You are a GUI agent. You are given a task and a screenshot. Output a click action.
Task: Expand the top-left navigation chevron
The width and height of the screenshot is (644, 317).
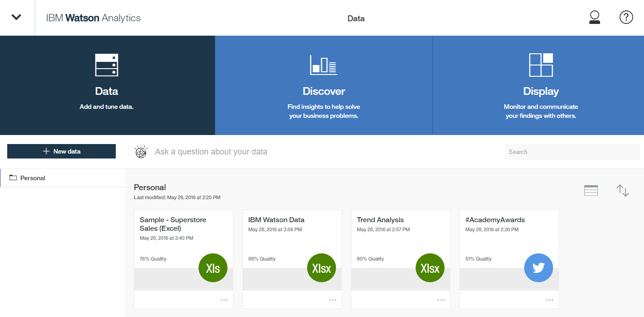[17, 17]
